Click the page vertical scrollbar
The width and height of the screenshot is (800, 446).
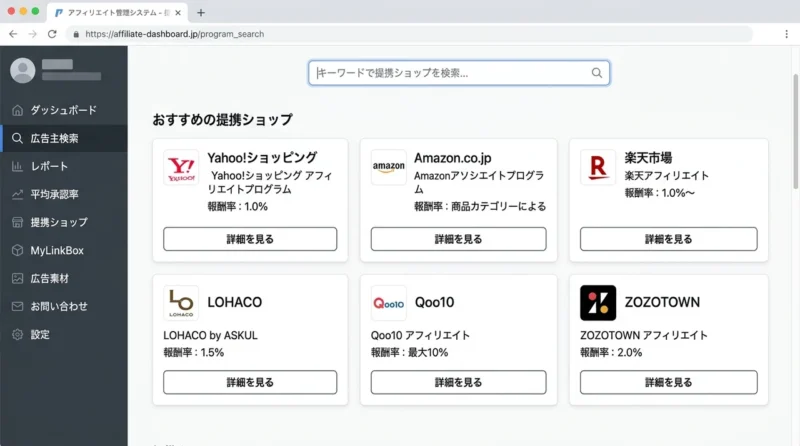(795, 132)
